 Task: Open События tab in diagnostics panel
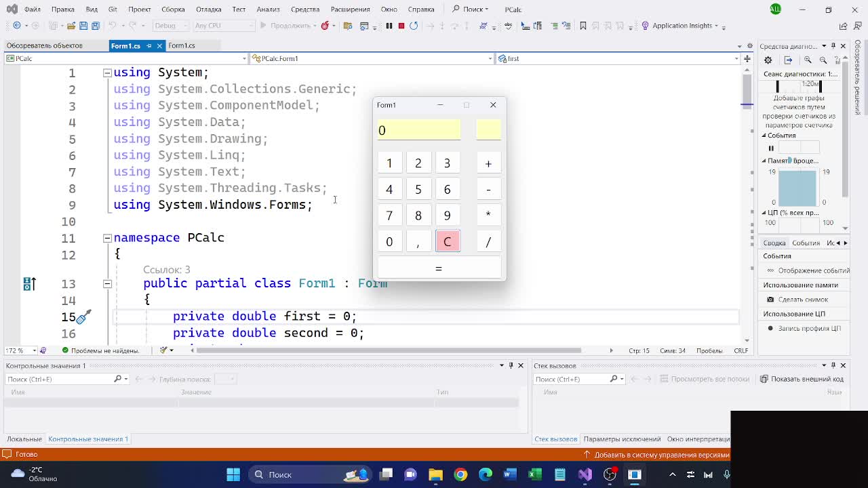click(806, 243)
